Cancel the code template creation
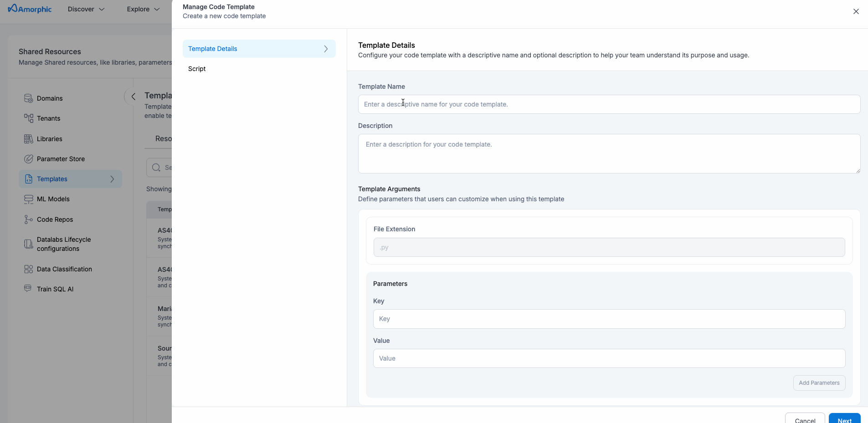Screen dimensions: 868x423 coord(805,419)
